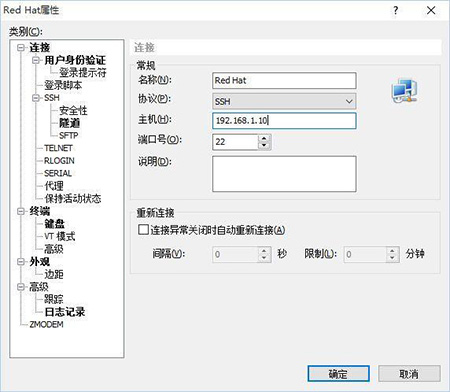Screen dimensions: 450x392
Task: Open the 协议 protocol dropdown
Action: (x=284, y=101)
